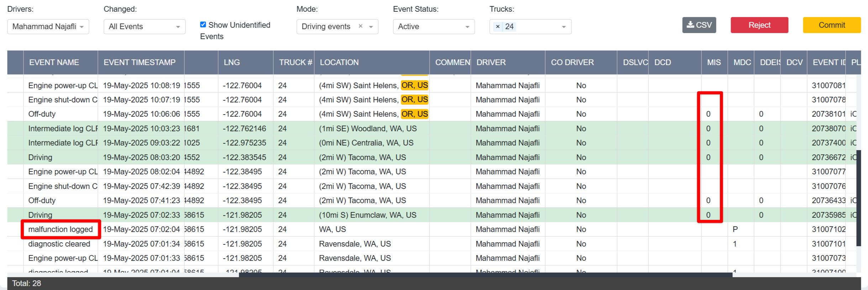This screenshot has width=868, height=290.
Task: Click event ID 31007081
Action: 828,85
